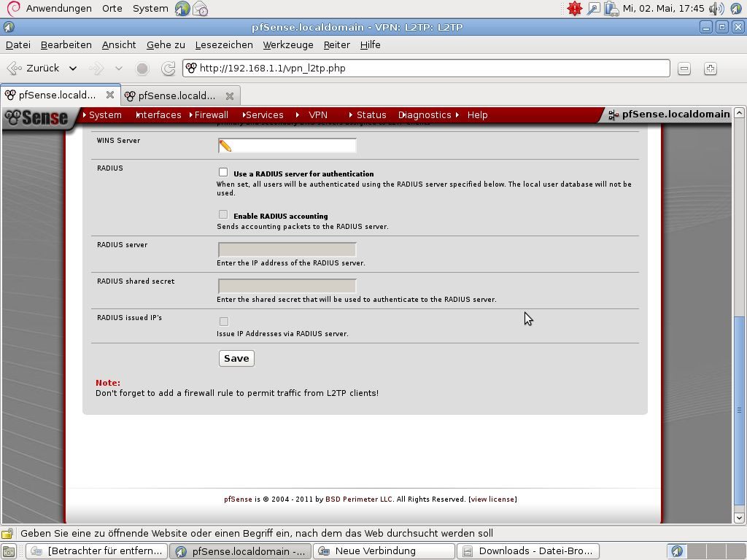Click the stop loading icon
This screenshot has width=747, height=560.
click(x=142, y=69)
